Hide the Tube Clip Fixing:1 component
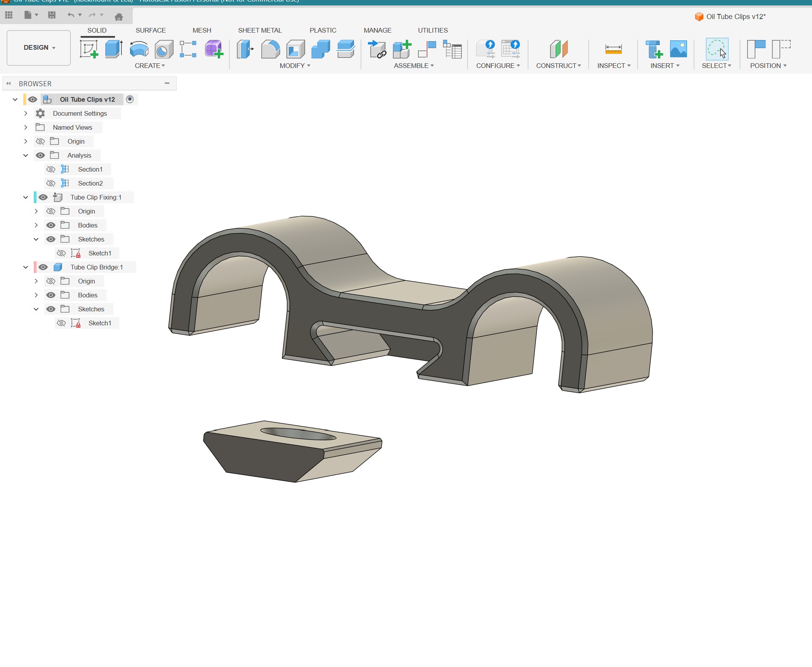This screenshot has width=812, height=667. pyautogui.click(x=43, y=197)
